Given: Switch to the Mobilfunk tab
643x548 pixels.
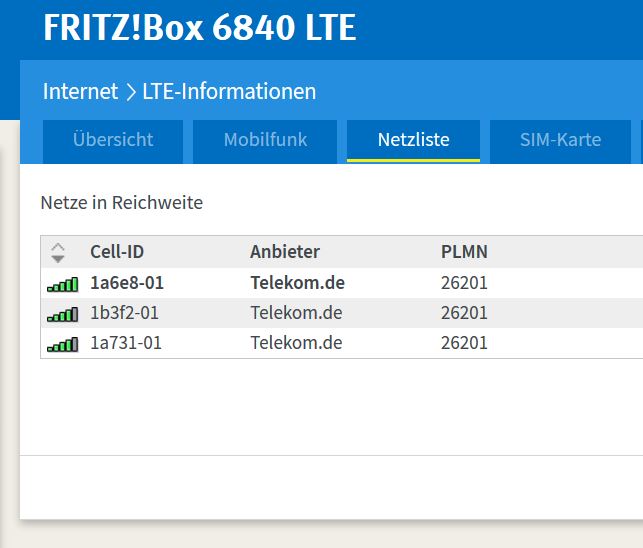Looking at the screenshot, I should click(x=265, y=141).
